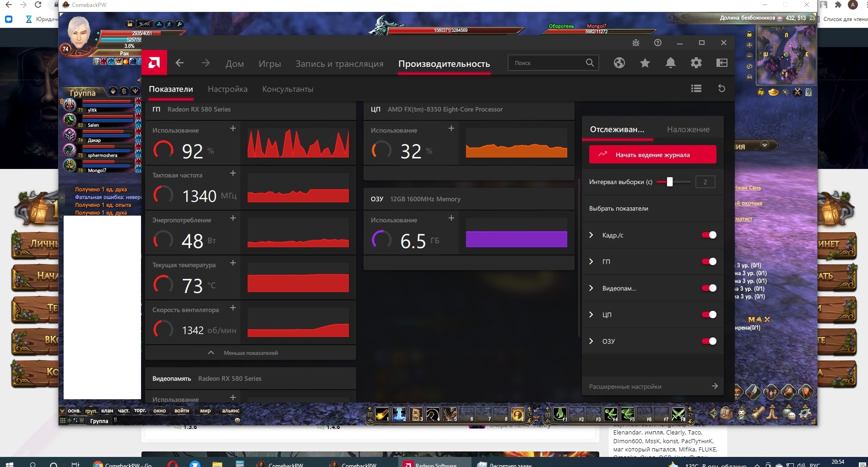Screen dimensions: 868x467
Task: Disable the Кадр./с tracking toggle
Action: pos(709,235)
